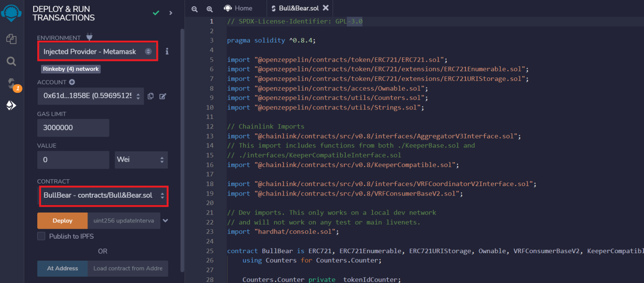The height and width of the screenshot is (283, 644).
Task: Copy the account address icon
Action: click(x=150, y=96)
